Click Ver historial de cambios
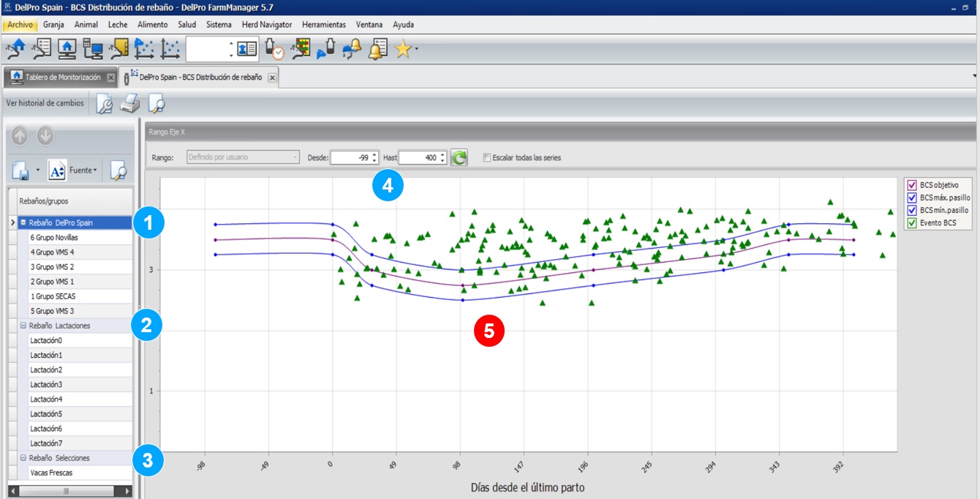This screenshot has width=980, height=499. click(x=45, y=103)
